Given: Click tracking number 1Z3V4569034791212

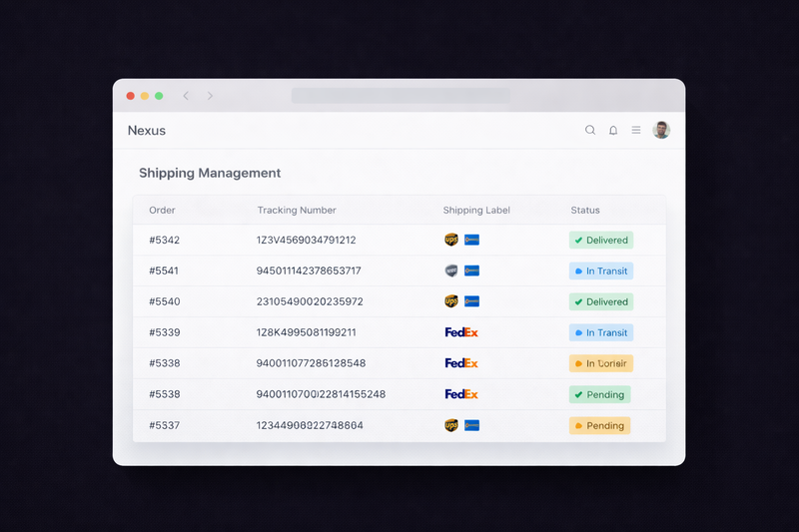Looking at the screenshot, I should 307,240.
